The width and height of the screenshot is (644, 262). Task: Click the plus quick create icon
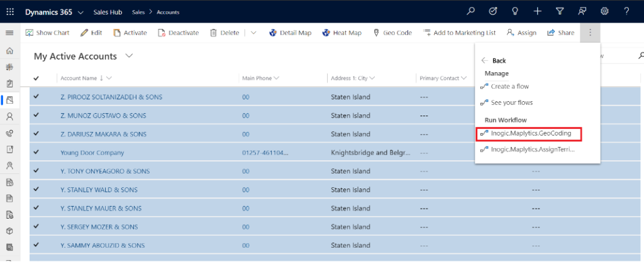(x=537, y=11)
